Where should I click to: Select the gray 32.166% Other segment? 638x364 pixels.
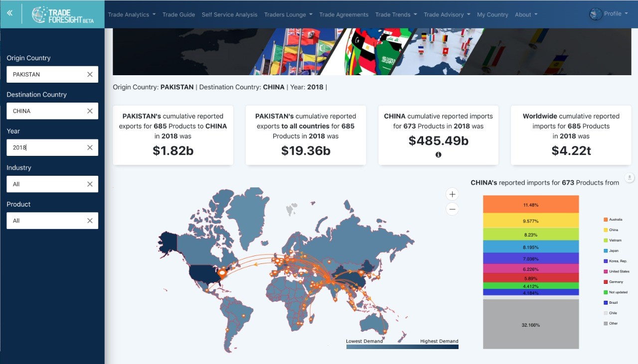531,324
